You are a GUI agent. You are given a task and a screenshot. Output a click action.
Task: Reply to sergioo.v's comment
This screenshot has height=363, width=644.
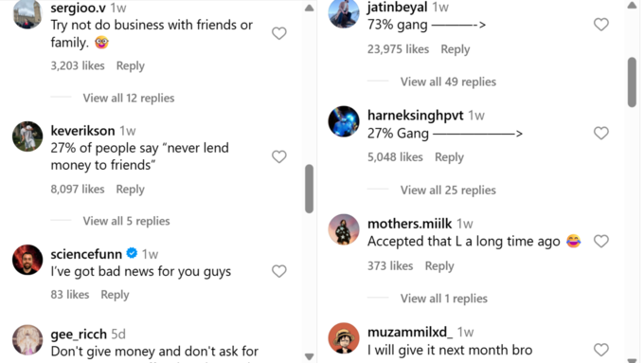click(130, 65)
